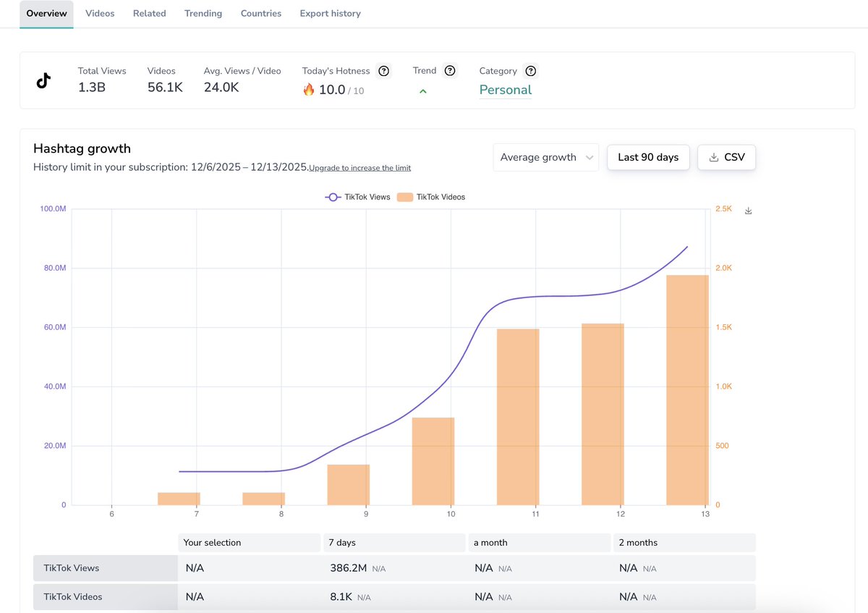Open the Today's Hotness help tooltip

(x=384, y=71)
